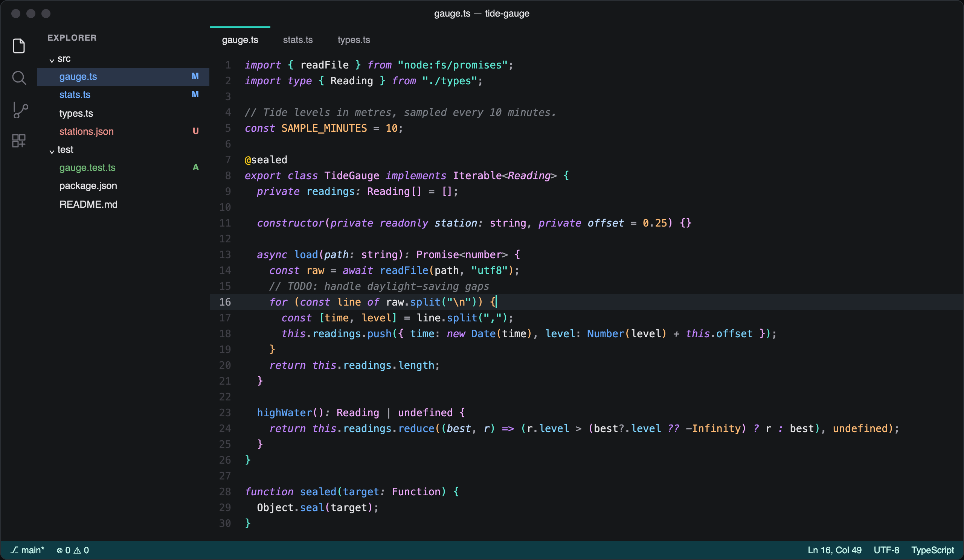Click line number 16 in the gutter
This screenshot has height=560, width=964.
pos(225,302)
